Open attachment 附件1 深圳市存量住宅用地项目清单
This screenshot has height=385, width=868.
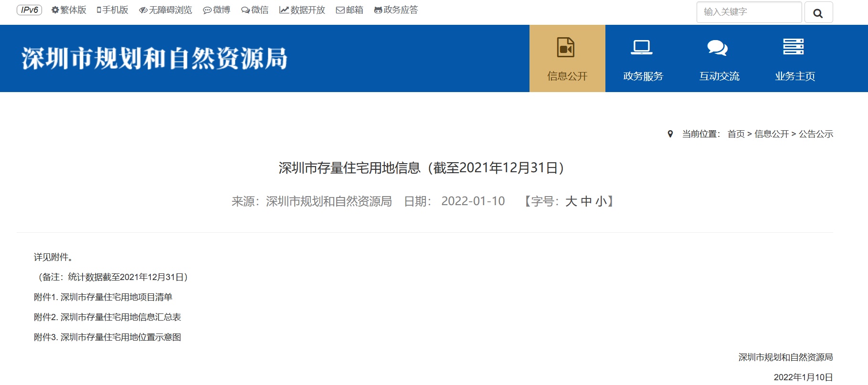click(103, 297)
